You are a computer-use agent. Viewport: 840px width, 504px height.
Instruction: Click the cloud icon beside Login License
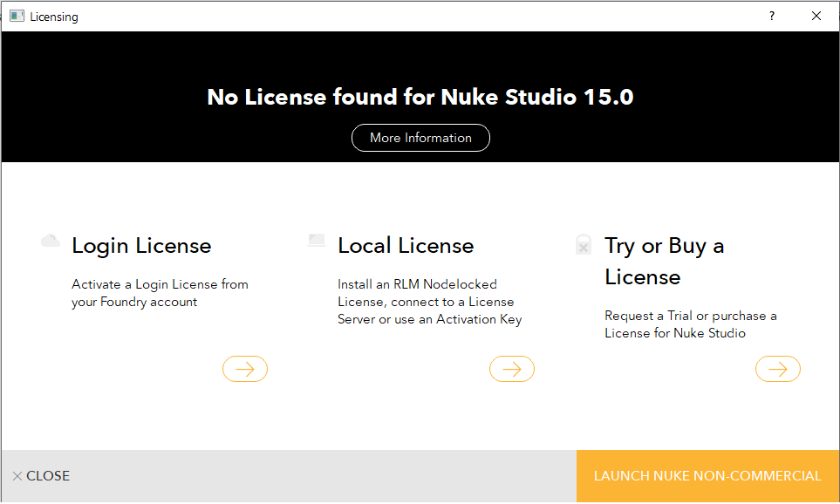51,241
